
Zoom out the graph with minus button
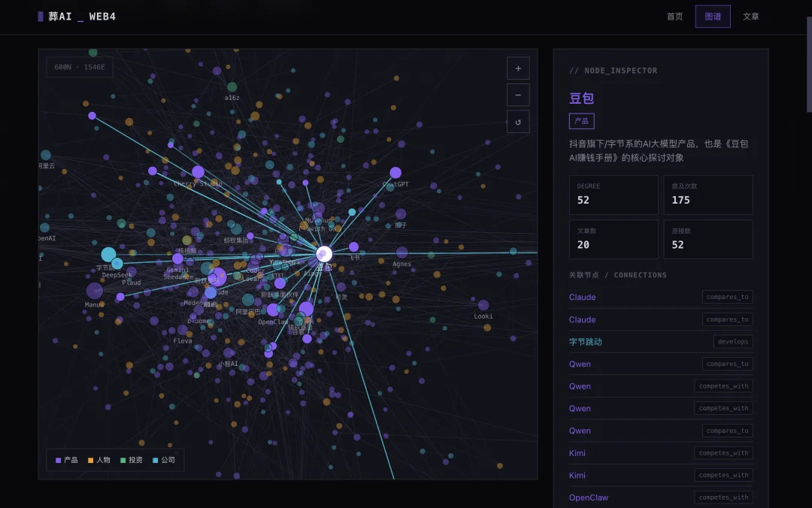518,95
